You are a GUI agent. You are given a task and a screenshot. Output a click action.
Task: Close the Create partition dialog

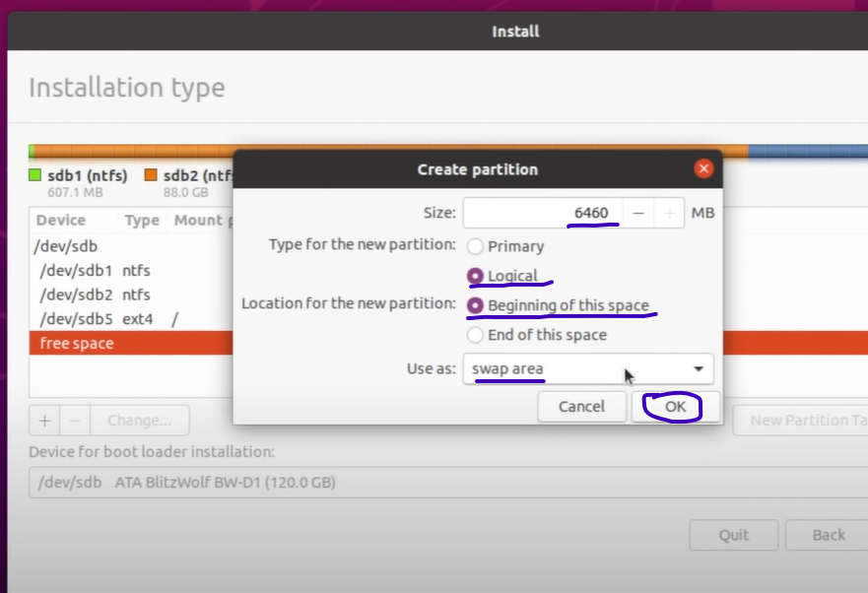tap(702, 168)
